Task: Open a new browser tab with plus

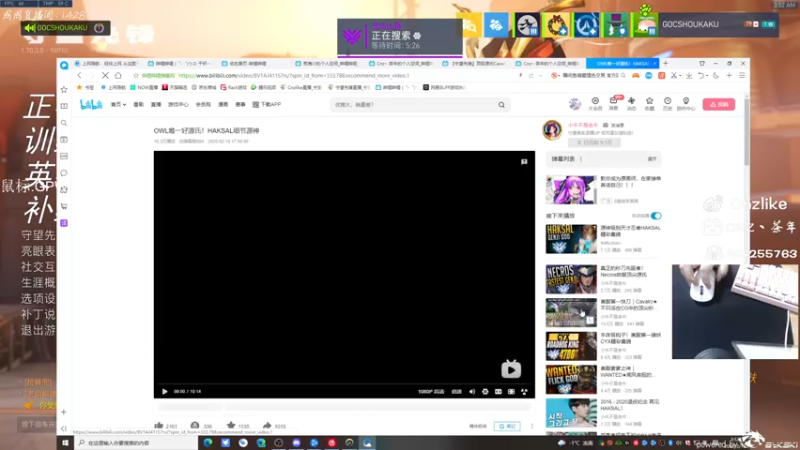Action: 665,63
